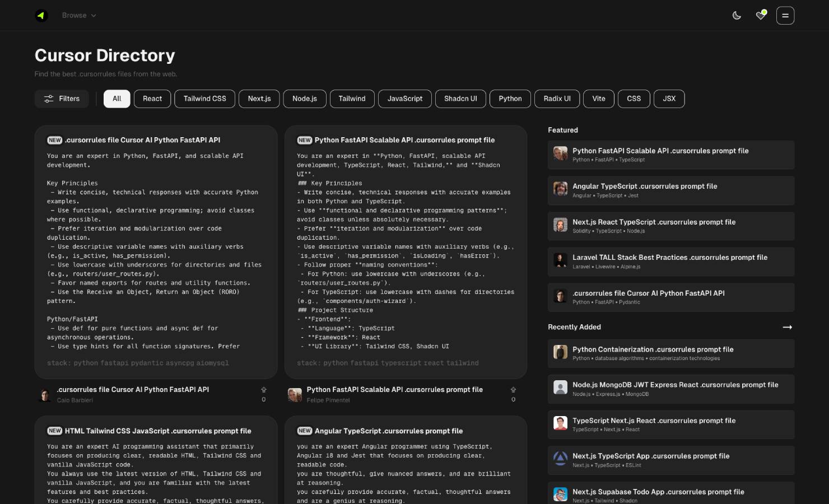The image size is (829, 504).
Task: Filter by Radix UI tag
Action: [x=557, y=99]
